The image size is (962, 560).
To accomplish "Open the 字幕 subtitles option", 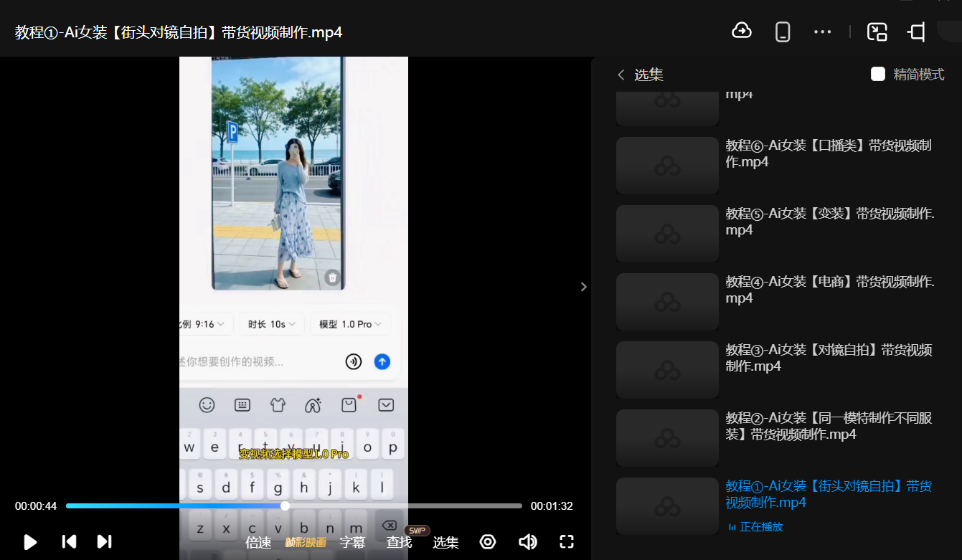I will [352, 543].
